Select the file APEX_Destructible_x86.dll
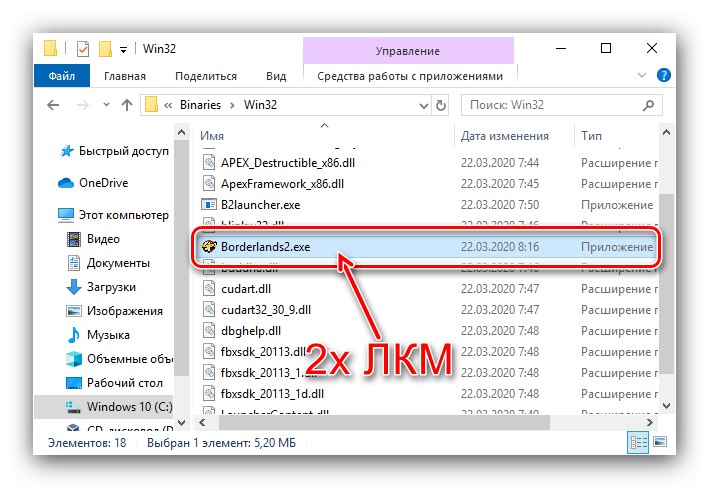Image resolution: width=709 pixels, height=488 pixels. 288,163
